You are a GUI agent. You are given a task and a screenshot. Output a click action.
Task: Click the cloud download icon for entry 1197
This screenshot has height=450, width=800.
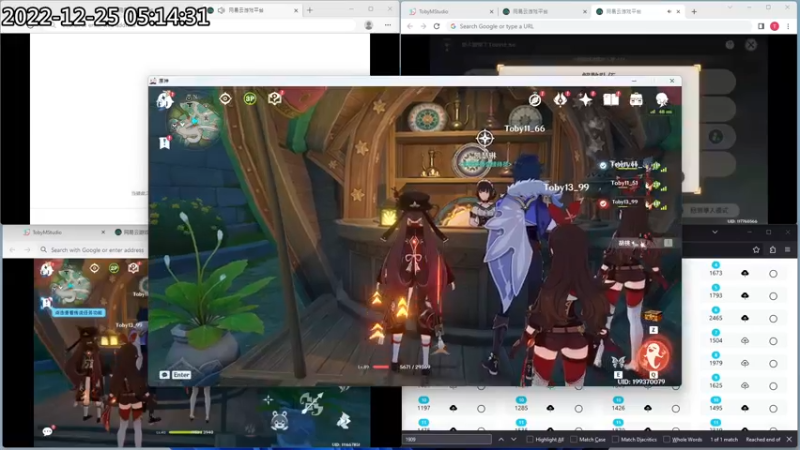click(x=453, y=408)
